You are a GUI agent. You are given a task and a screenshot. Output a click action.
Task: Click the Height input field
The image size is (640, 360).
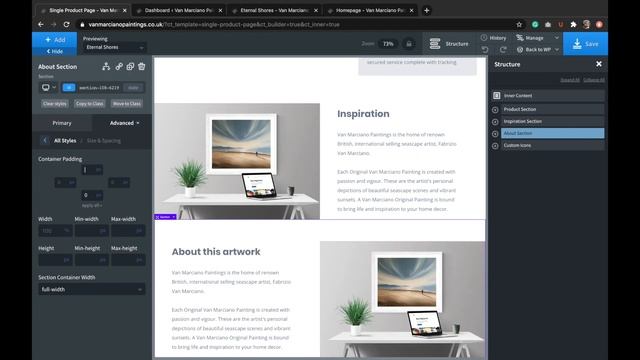coord(55,260)
